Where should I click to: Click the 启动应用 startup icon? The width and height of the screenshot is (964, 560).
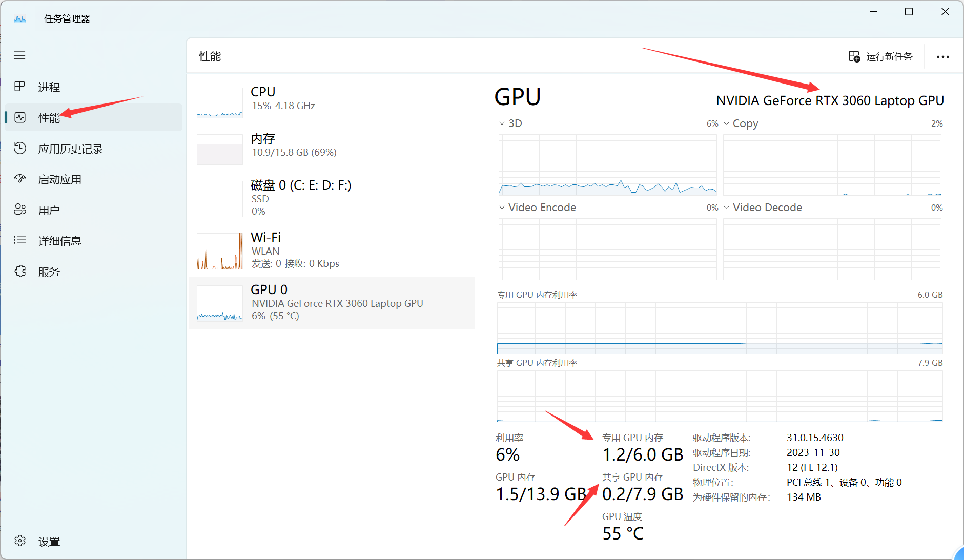(20, 179)
